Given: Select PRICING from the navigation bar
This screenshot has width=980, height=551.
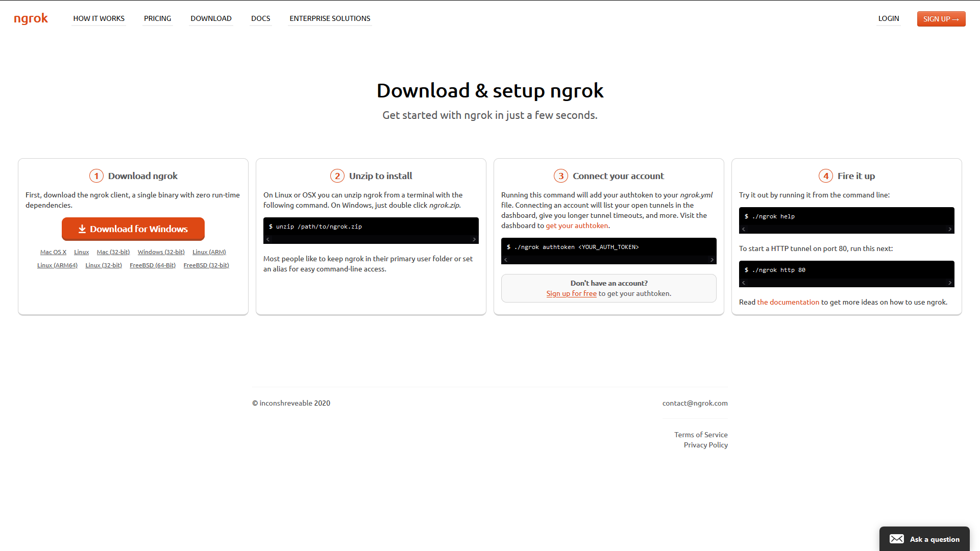Looking at the screenshot, I should (157, 18).
